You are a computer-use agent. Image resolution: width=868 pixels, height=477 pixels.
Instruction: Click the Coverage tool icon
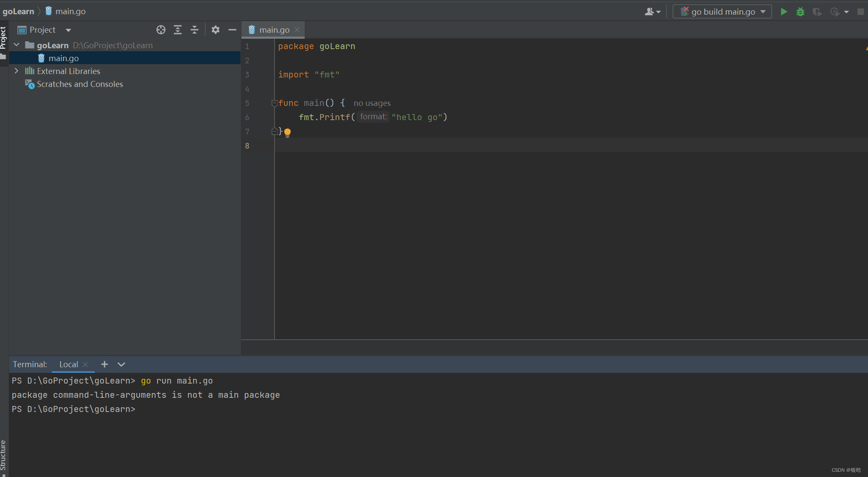pyautogui.click(x=816, y=12)
